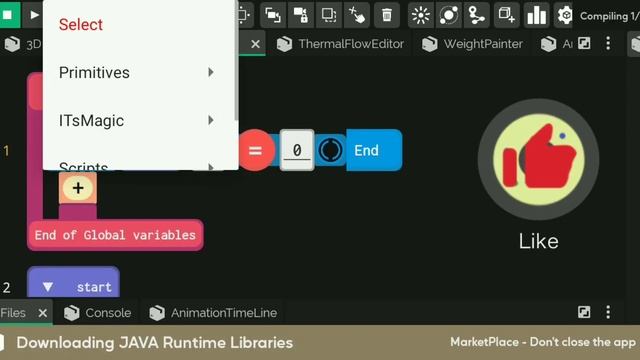Collapse the start block triangle

click(x=48, y=287)
